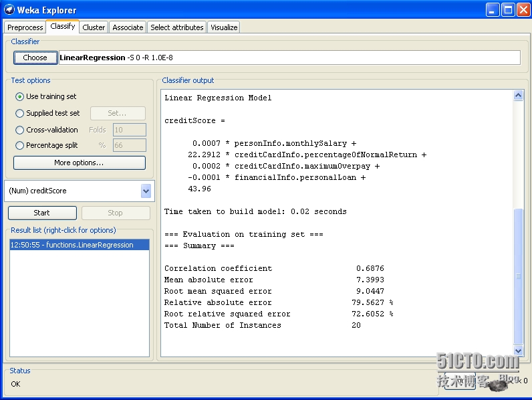Image resolution: width=532 pixels, height=400 pixels.
Task: Click the percentage split value field
Action: [129, 145]
